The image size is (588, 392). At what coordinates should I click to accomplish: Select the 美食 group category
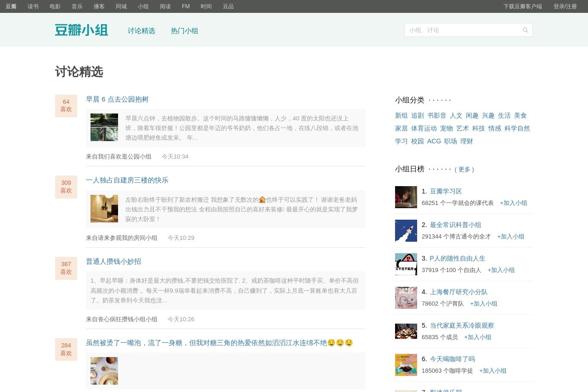(520, 116)
